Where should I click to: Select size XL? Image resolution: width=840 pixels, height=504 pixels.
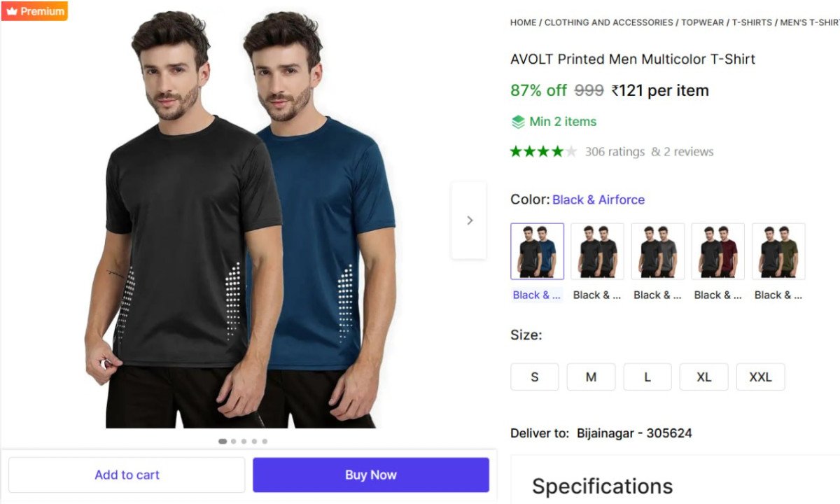click(703, 377)
